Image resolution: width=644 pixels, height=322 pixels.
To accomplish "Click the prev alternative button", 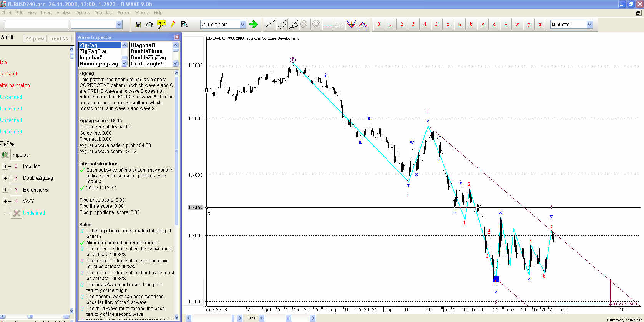I will pyautogui.click(x=35, y=38).
